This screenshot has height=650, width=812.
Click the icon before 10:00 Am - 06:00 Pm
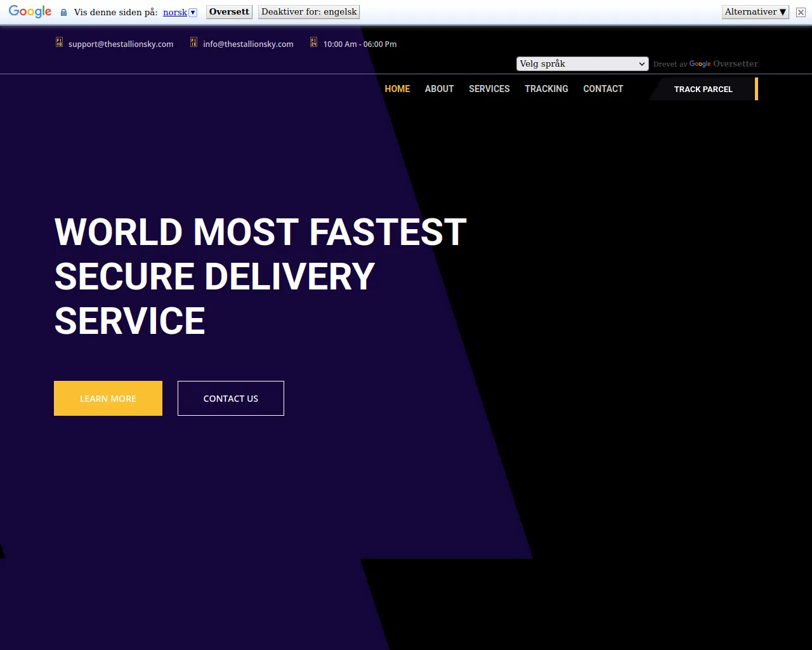coord(313,43)
